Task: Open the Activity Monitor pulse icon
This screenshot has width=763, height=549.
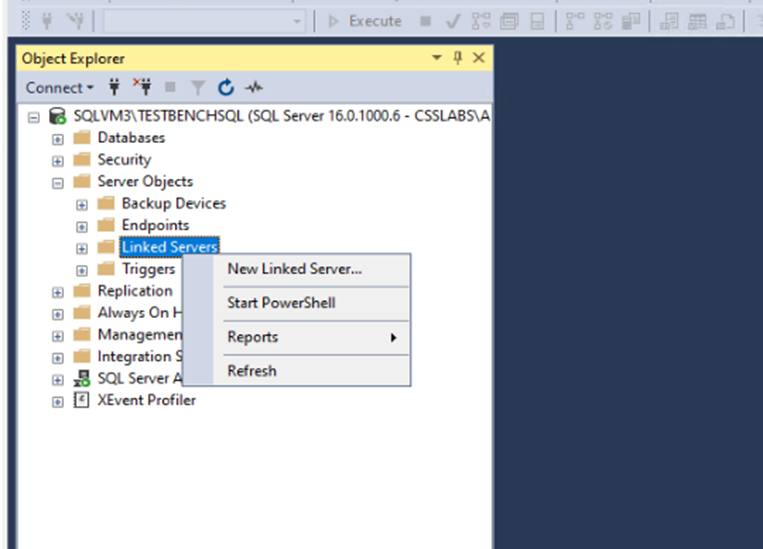Action: [254, 88]
